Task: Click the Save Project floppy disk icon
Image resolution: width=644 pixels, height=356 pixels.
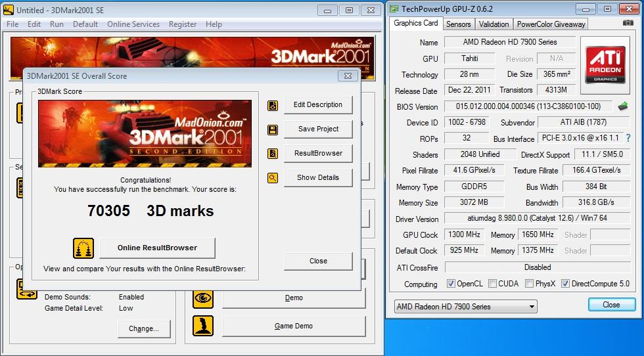Action: coord(273,130)
